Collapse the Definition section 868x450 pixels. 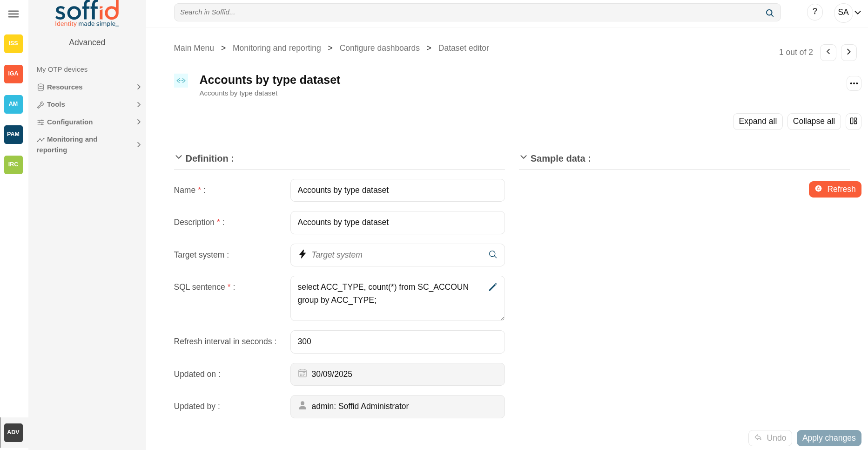click(x=179, y=158)
